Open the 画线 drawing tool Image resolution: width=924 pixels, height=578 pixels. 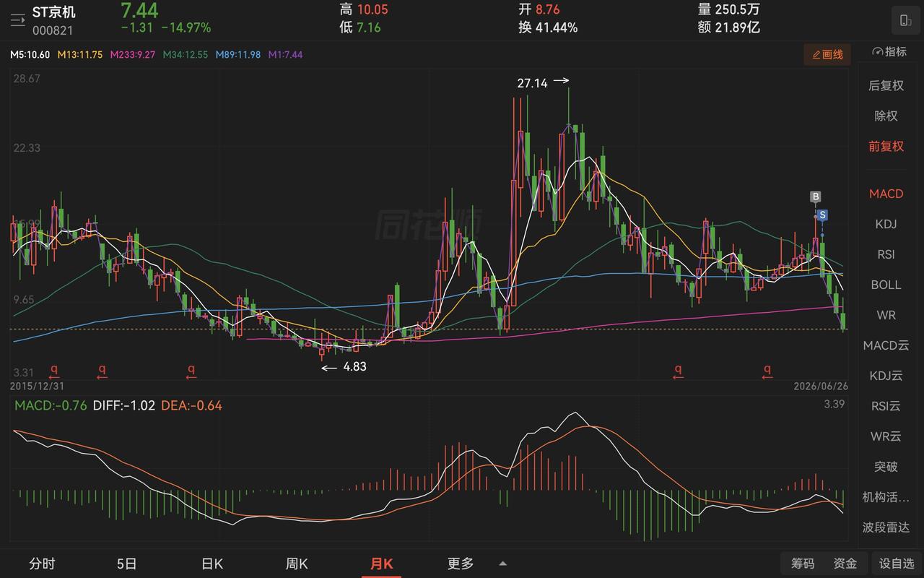[827, 54]
